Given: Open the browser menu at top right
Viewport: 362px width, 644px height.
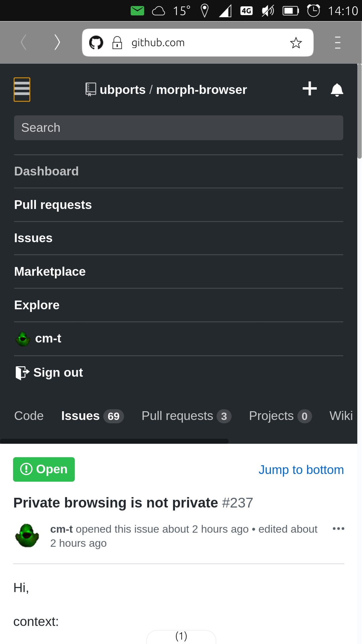Looking at the screenshot, I should pyautogui.click(x=337, y=42).
